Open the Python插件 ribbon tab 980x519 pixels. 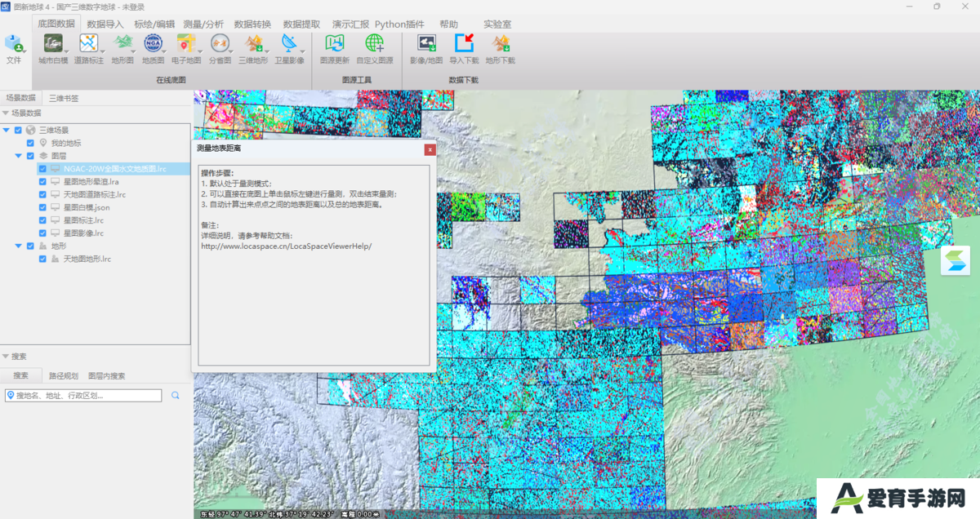[400, 24]
